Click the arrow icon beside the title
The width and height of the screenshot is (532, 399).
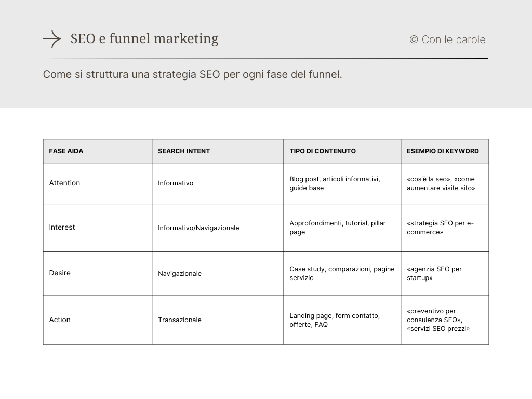(52, 39)
